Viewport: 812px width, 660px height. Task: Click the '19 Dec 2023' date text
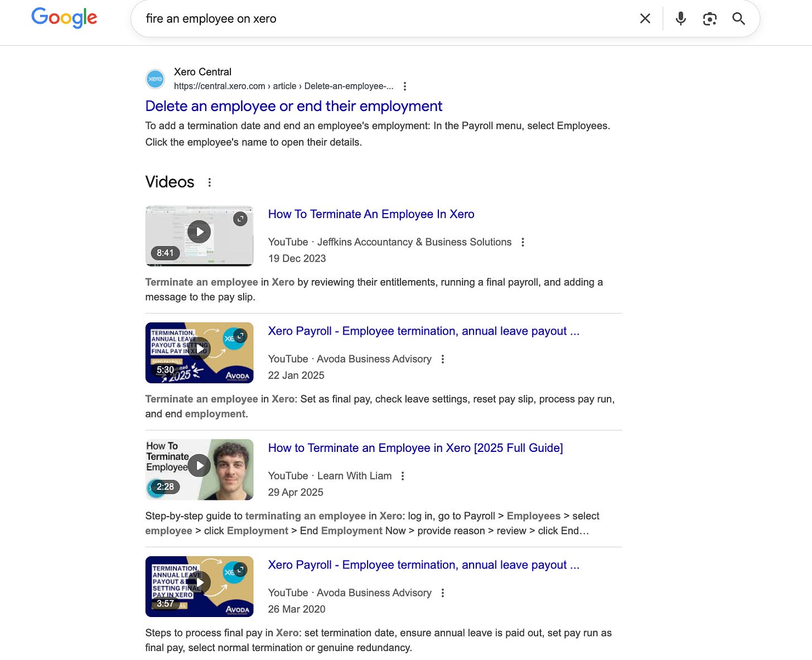click(297, 258)
